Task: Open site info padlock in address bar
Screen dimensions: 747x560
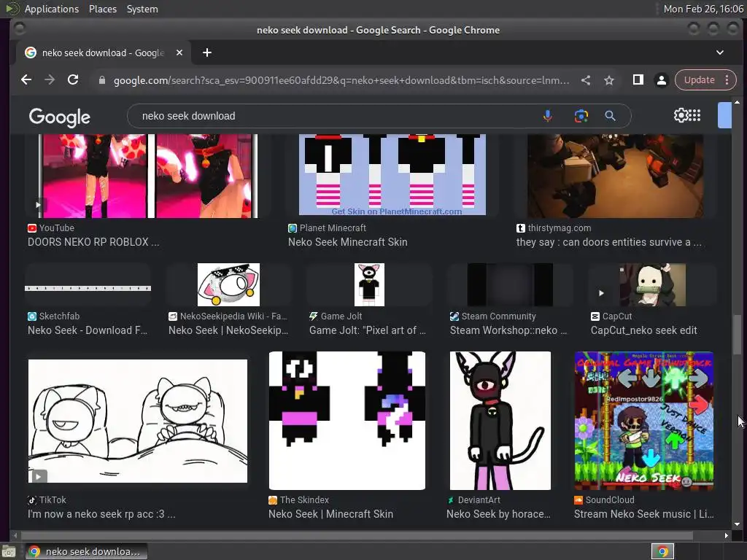Action: click(x=101, y=80)
